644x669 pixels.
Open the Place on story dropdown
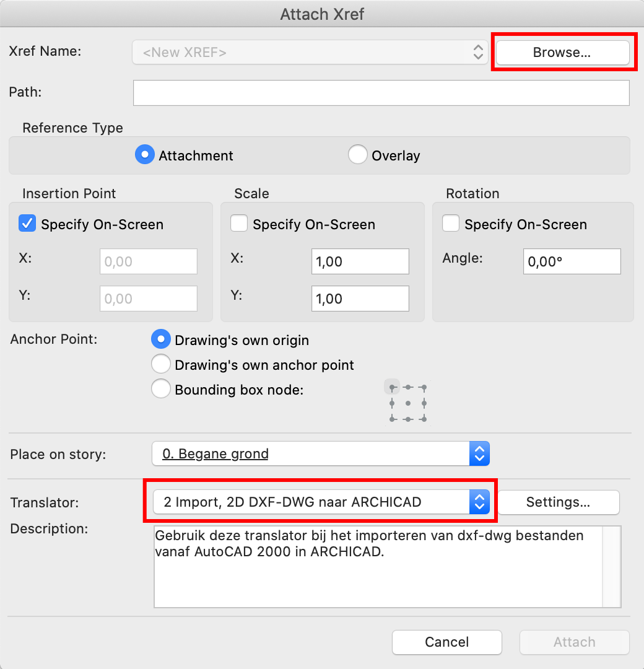(321, 453)
